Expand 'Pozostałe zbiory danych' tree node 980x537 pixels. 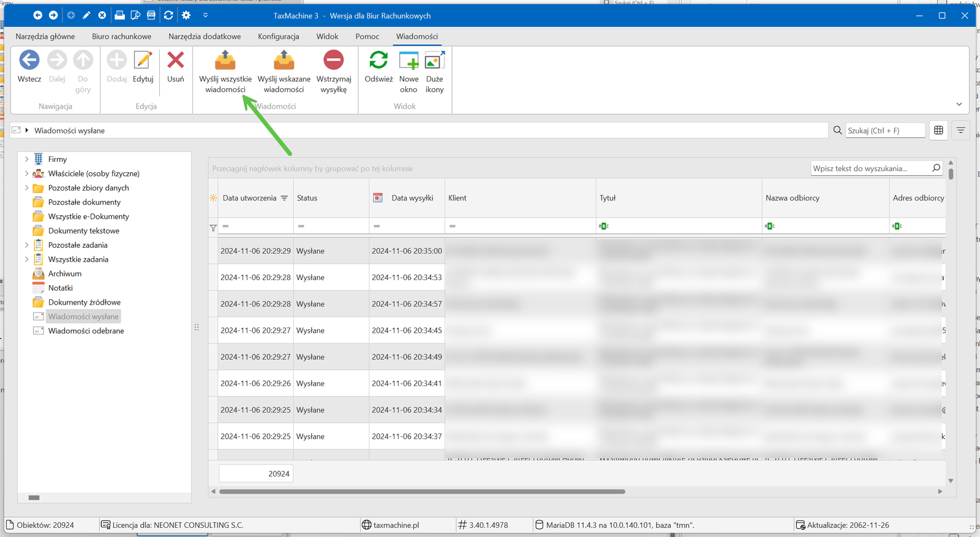tap(26, 188)
